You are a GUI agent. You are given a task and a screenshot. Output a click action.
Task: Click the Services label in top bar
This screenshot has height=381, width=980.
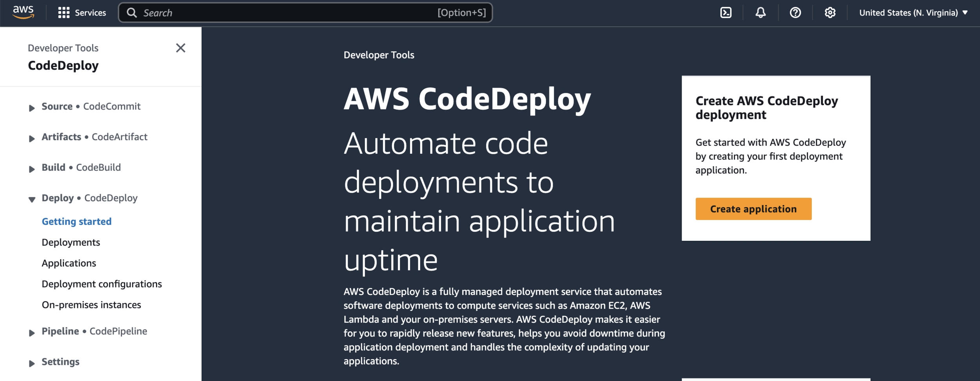90,13
